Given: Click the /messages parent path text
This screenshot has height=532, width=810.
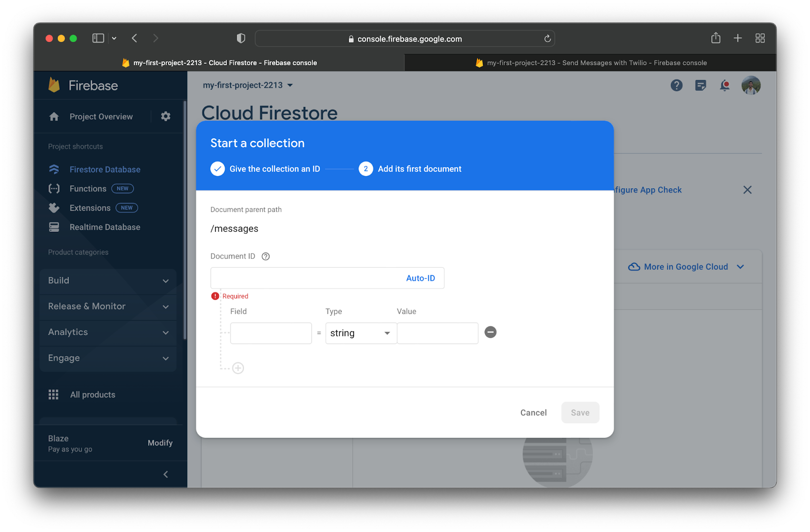Looking at the screenshot, I should [234, 229].
